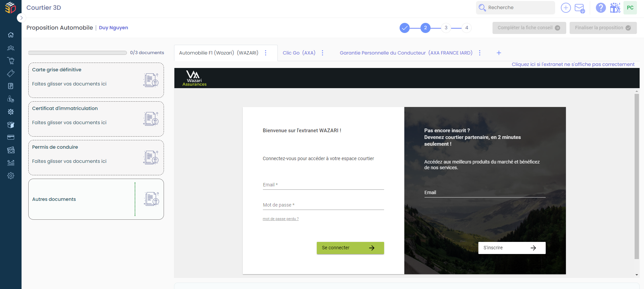The width and height of the screenshot is (644, 289).
Task: Open the statistics chart sidebar icon
Action: click(x=11, y=163)
